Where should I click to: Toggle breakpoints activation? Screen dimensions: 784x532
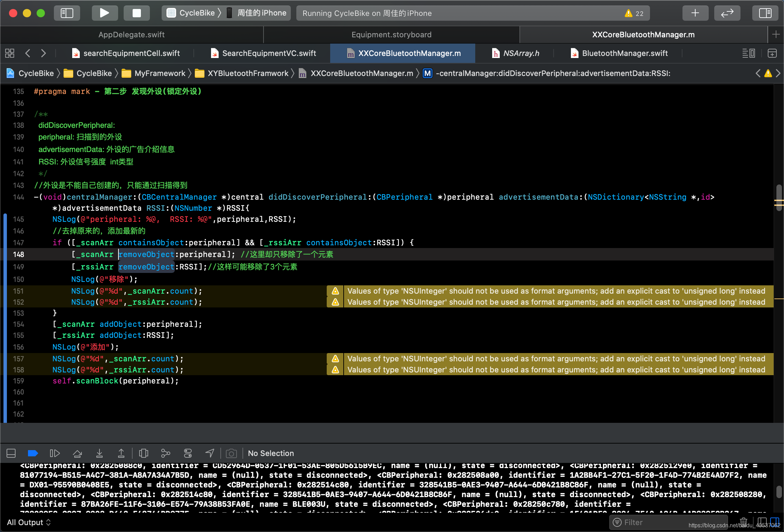(32, 453)
